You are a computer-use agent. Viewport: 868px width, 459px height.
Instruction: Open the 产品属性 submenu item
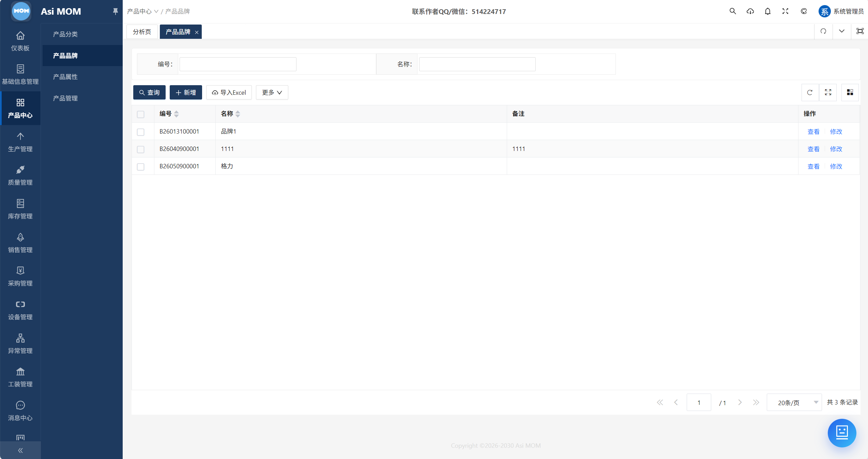coord(65,77)
